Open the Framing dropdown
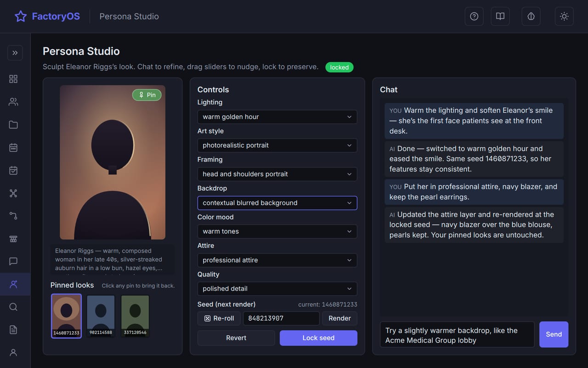The width and height of the screenshot is (588, 368). coord(277,174)
